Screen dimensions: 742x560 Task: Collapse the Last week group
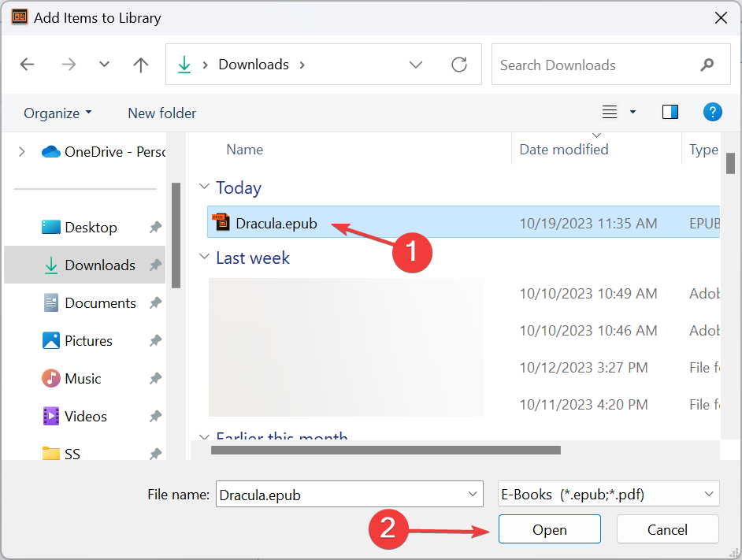point(205,257)
